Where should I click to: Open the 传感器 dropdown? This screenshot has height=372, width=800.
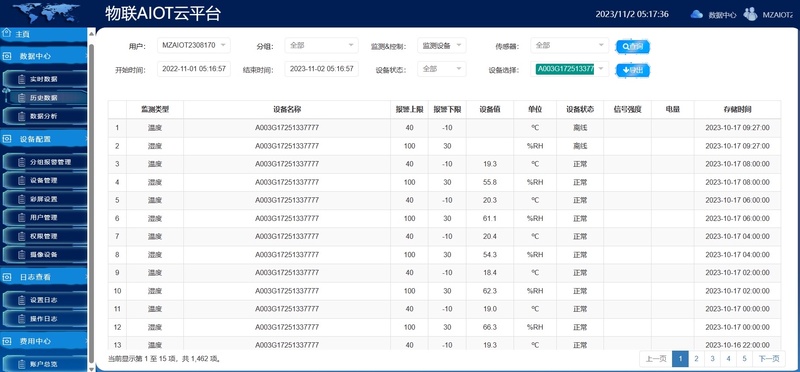point(569,45)
